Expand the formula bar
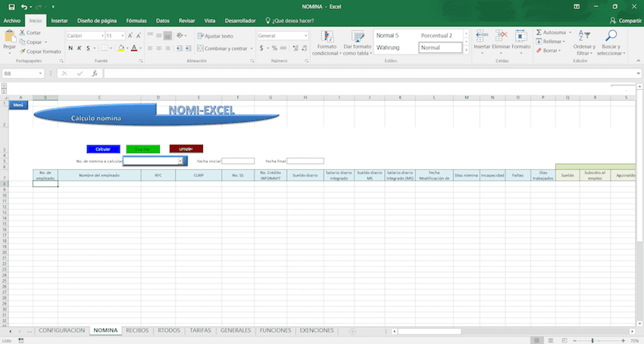Screen dimensions: 644x344 pyautogui.click(x=638, y=73)
